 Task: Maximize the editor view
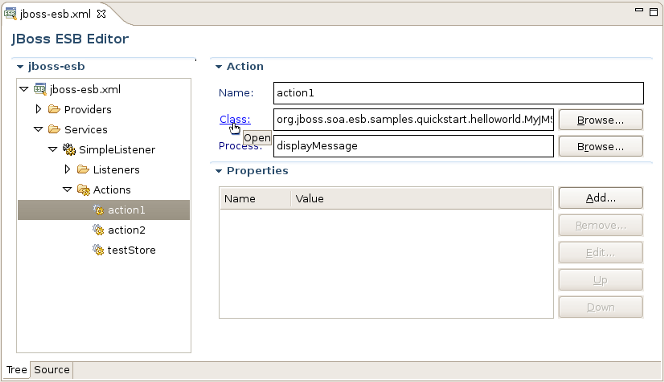click(x=654, y=11)
